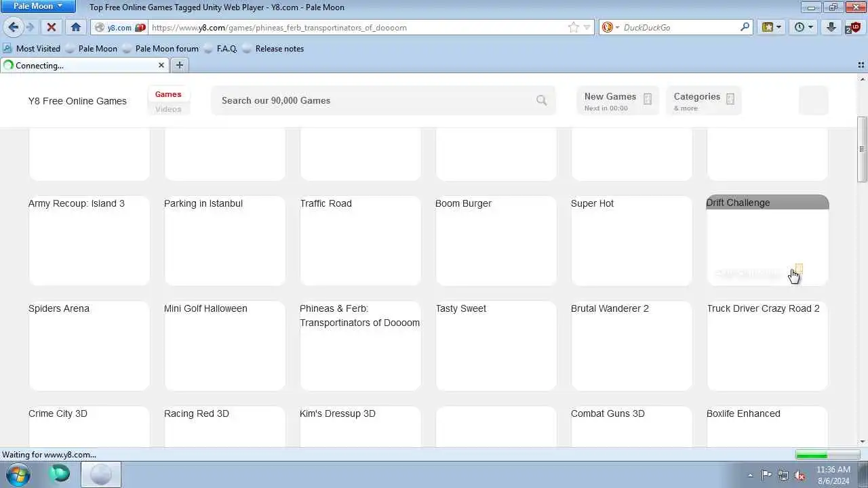Open Most Visited bookmarks folder
This screenshot has width=868, height=488.
point(32,49)
